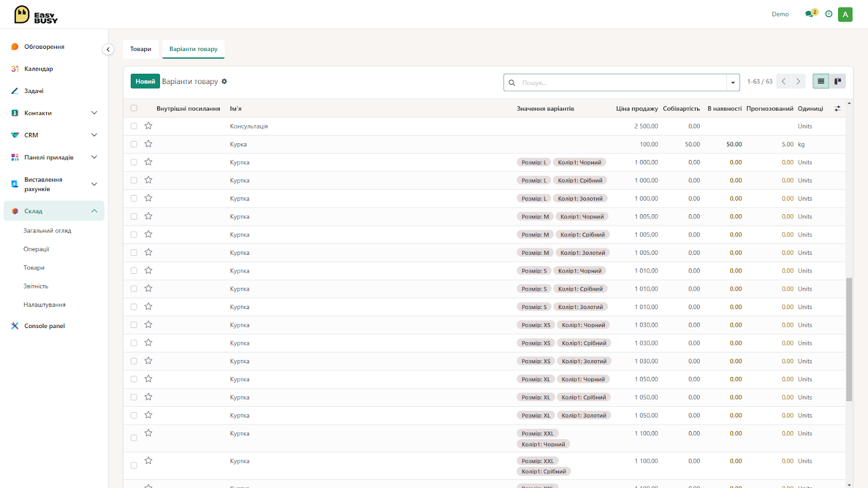Open the clock activities icon in header
868x488 pixels.
coord(828,14)
